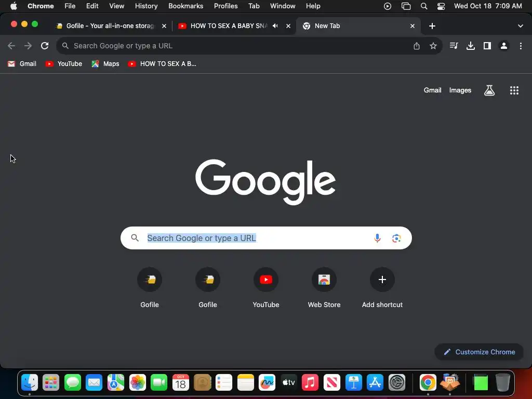This screenshot has width=532, height=399.
Task: Open the Tab menu
Action: tap(254, 6)
